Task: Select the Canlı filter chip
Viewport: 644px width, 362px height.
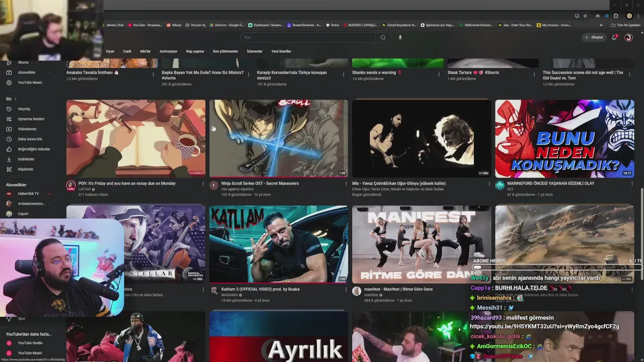Action: point(127,51)
